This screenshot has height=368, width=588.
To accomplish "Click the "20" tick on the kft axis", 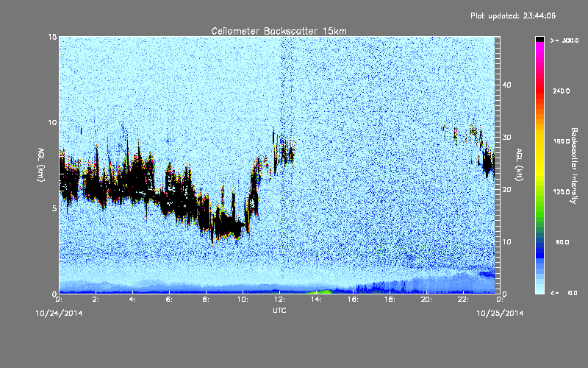I will 506,189.
